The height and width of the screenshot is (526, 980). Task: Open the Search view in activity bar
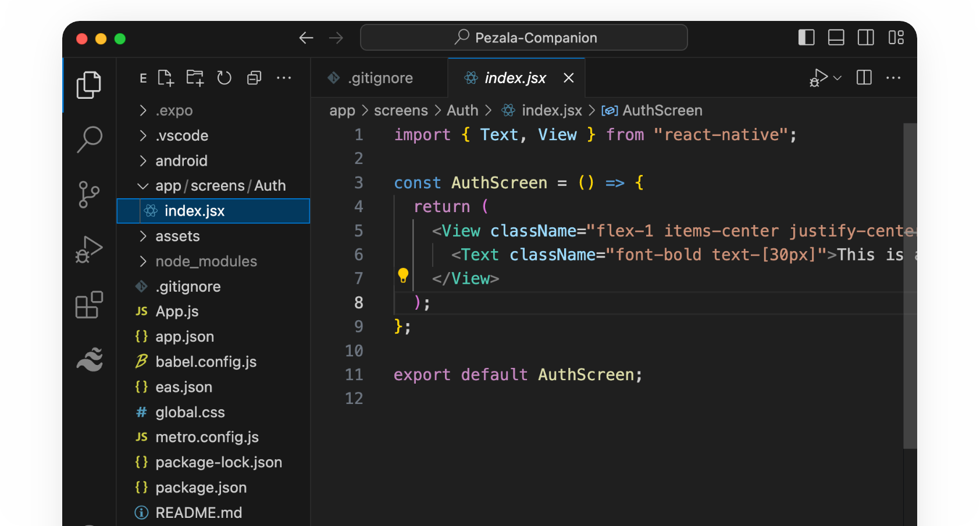pyautogui.click(x=89, y=139)
